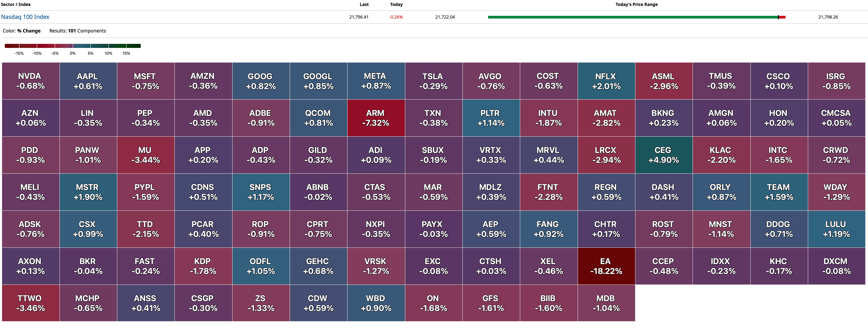Open the EA -18.22% tile
This screenshot has height=328, width=868.
606,266
